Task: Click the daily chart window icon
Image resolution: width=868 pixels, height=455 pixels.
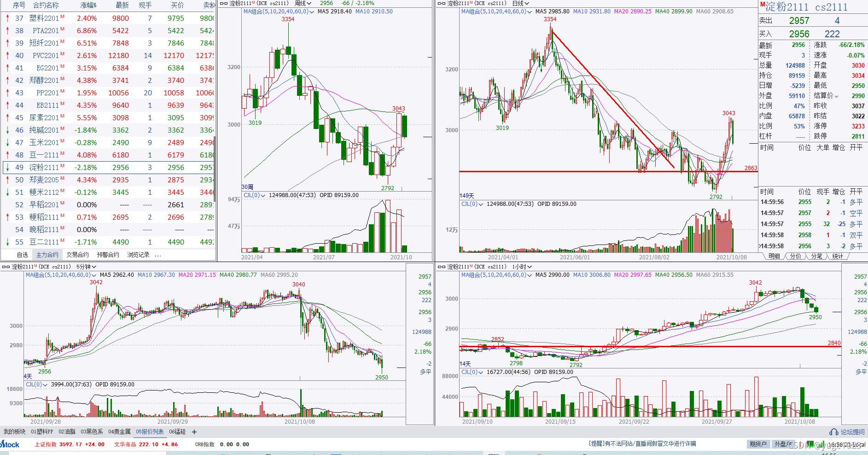Action: tap(441, 3)
